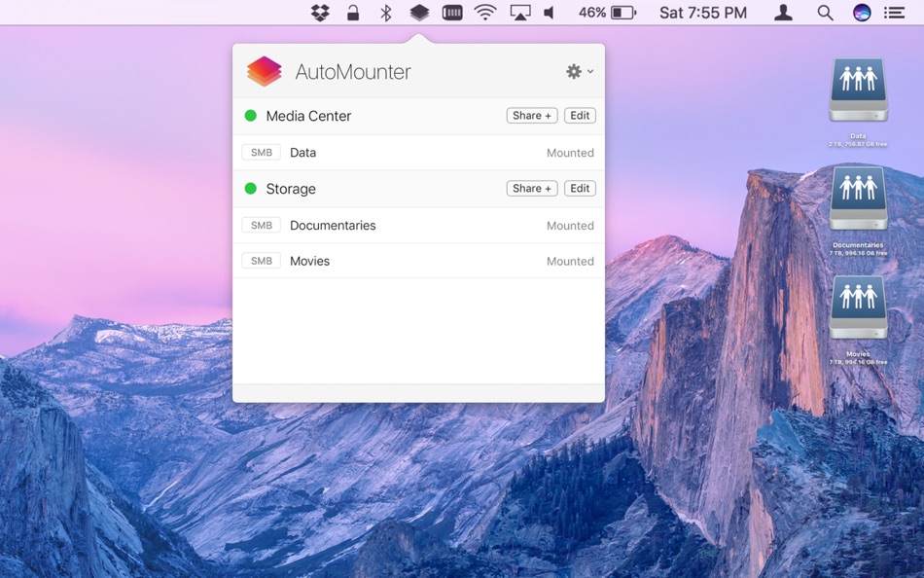The width and height of the screenshot is (924, 578).
Task: Click the green status dot for Storage
Action: (x=250, y=188)
